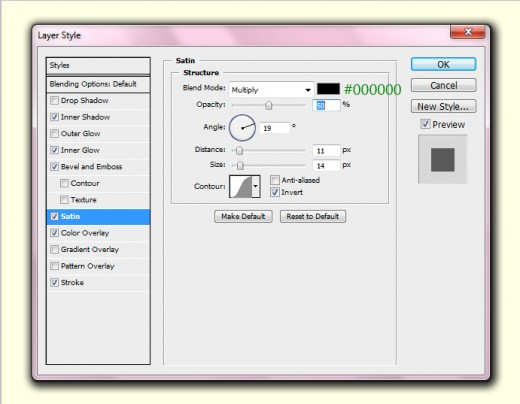The height and width of the screenshot is (404, 520).
Task: Open the black satin color swatch
Action: [x=328, y=89]
